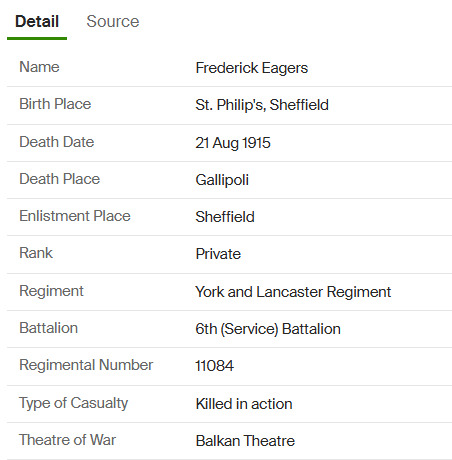Switch to the Source tab
The width and height of the screenshot is (452, 460).
point(113,22)
